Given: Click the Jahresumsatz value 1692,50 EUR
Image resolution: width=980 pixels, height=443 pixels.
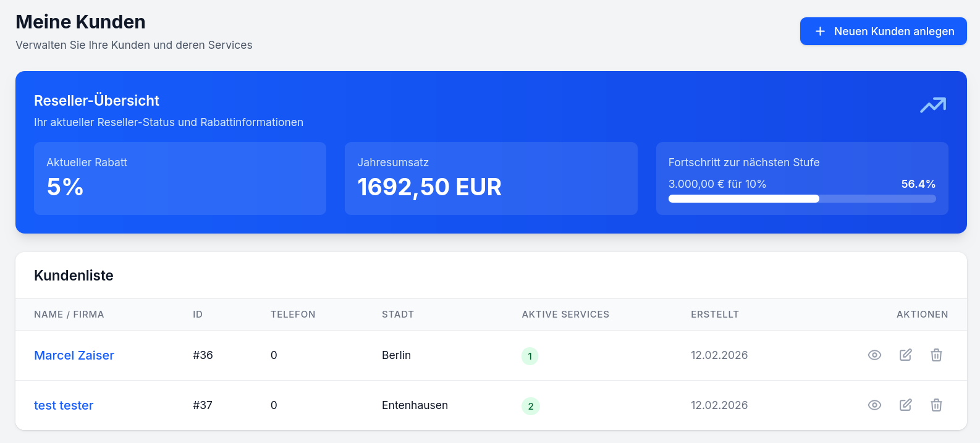Looking at the screenshot, I should 429,187.
